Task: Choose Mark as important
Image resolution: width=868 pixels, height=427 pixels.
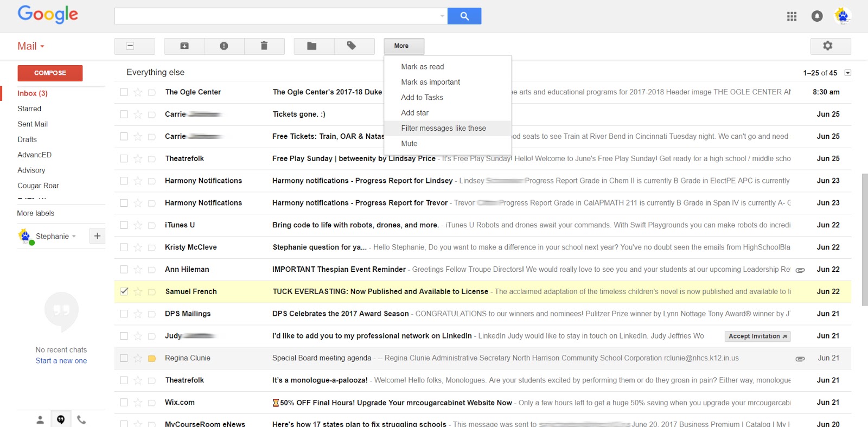Action: [448, 82]
